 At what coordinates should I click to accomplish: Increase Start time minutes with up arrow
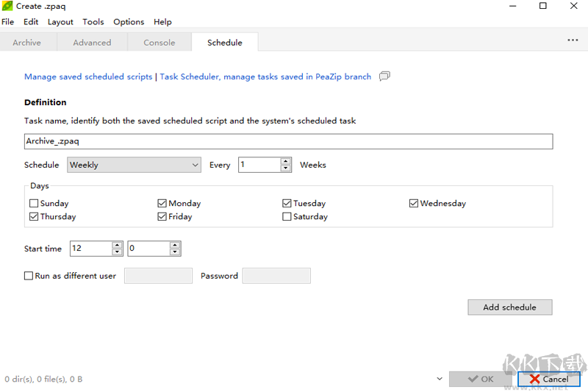click(175, 245)
